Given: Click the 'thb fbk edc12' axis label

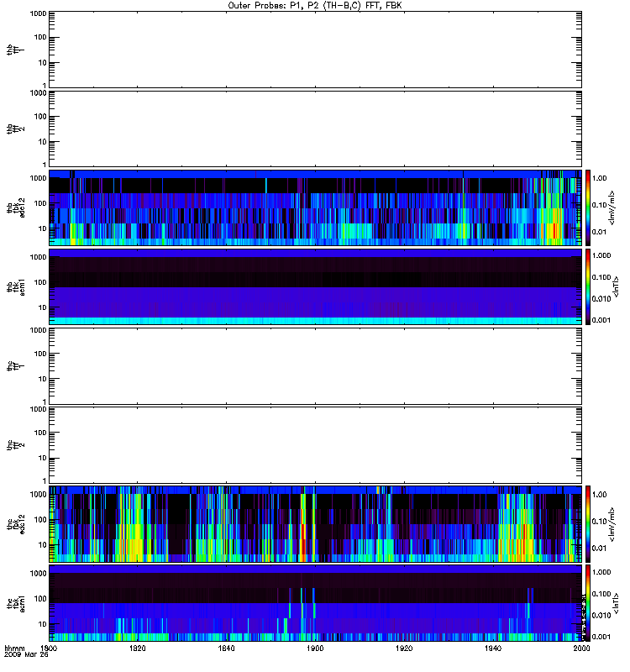Looking at the screenshot, I should [x=15, y=207].
